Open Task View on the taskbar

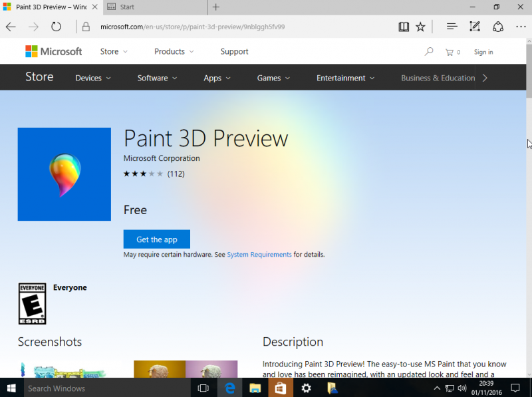[203, 388]
